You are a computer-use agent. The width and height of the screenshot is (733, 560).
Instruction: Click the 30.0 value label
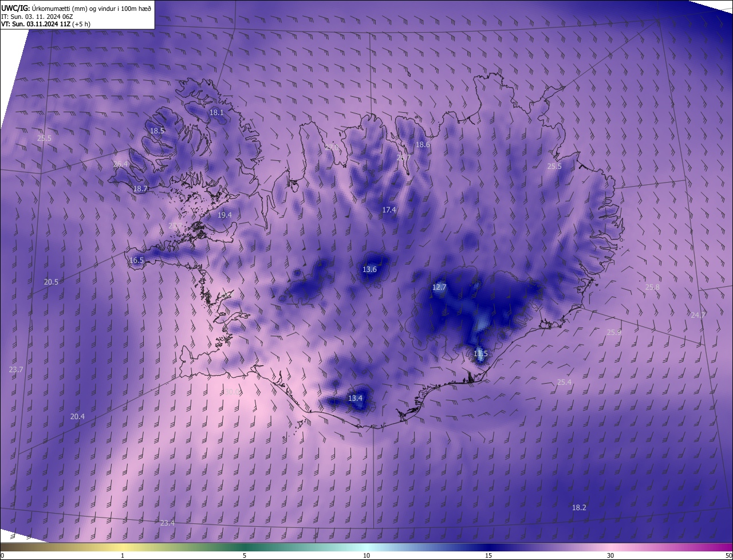click(x=231, y=392)
